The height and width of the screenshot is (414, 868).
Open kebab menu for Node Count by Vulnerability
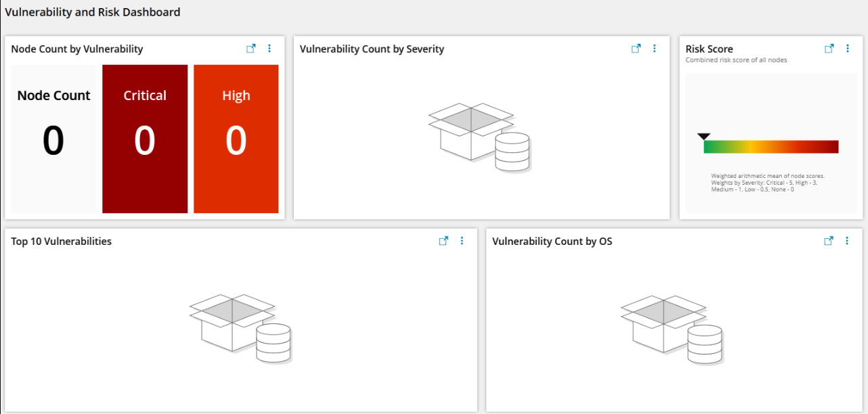269,49
